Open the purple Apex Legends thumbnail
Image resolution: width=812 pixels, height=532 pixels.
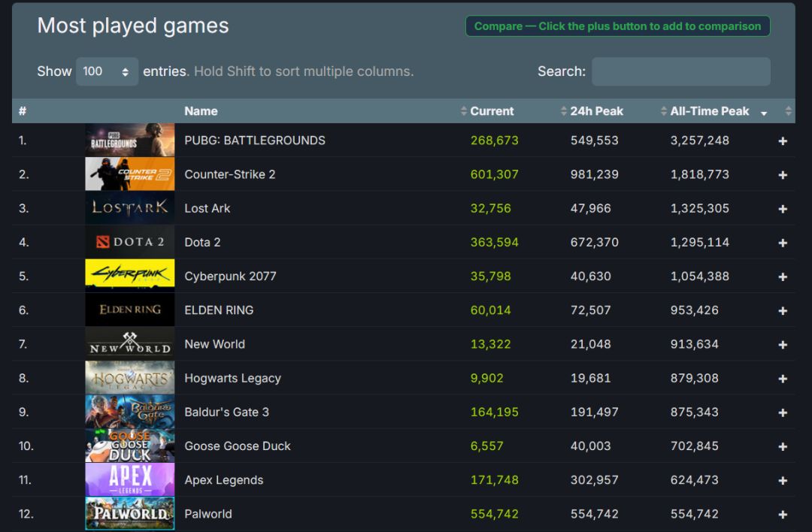pyautogui.click(x=129, y=479)
